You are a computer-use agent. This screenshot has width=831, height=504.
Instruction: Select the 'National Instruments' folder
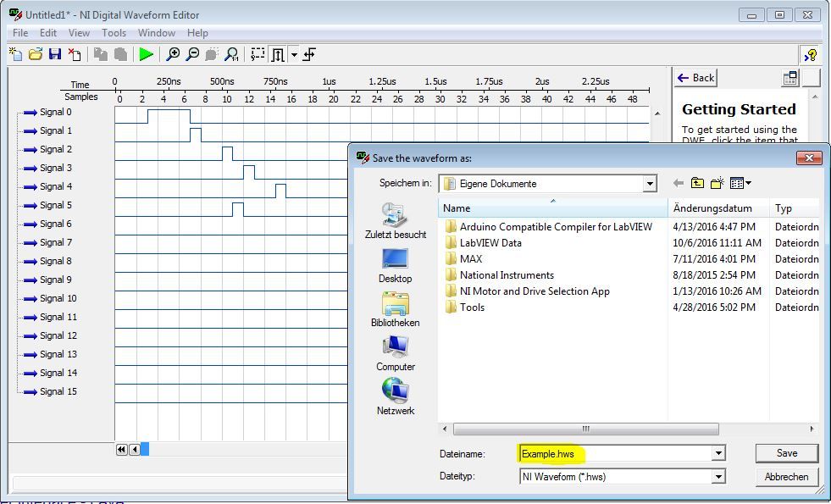point(500,275)
